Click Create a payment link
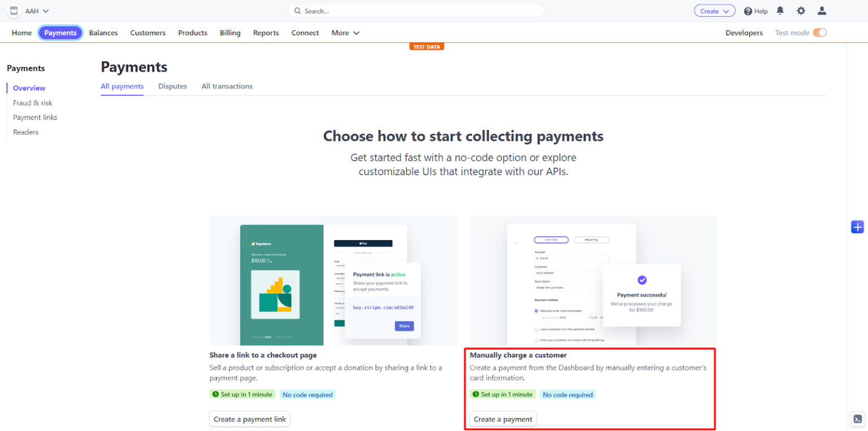 pyautogui.click(x=249, y=419)
